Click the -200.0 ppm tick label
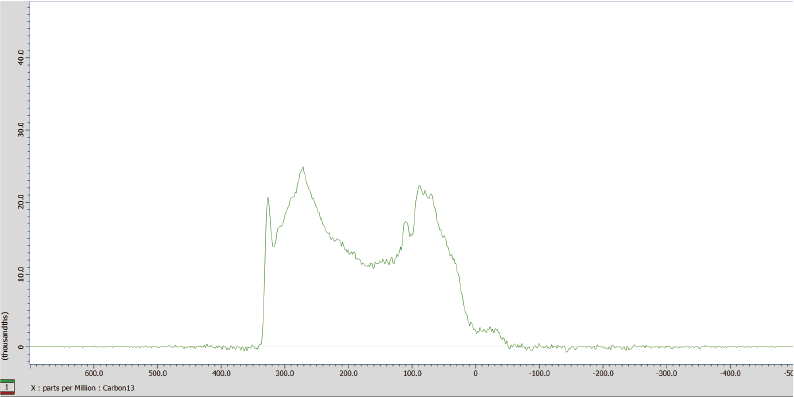This screenshot has height=397, width=794. [x=603, y=373]
